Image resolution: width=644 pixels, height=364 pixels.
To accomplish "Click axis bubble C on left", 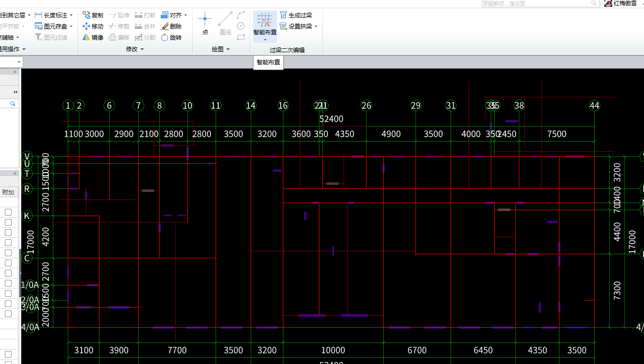I will (28, 259).
